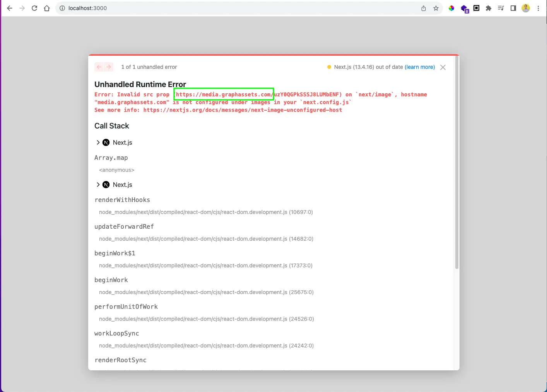View site information icon in address bar
547x392 pixels.
(62, 8)
